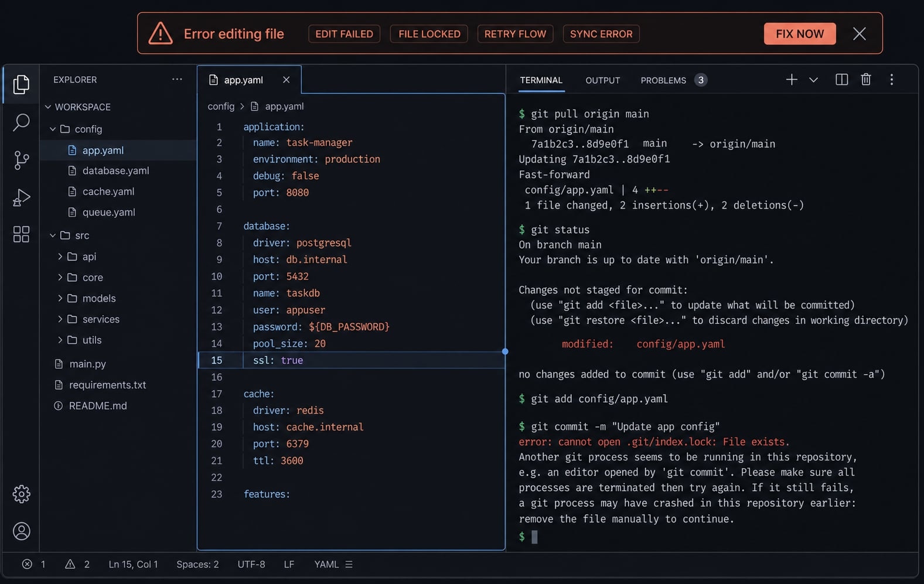Add a new terminal with plus icon
The height and width of the screenshot is (584, 924).
point(791,79)
